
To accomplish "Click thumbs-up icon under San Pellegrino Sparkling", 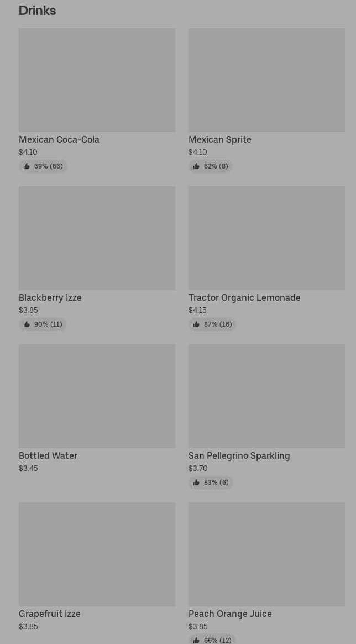I will click(x=196, y=483).
